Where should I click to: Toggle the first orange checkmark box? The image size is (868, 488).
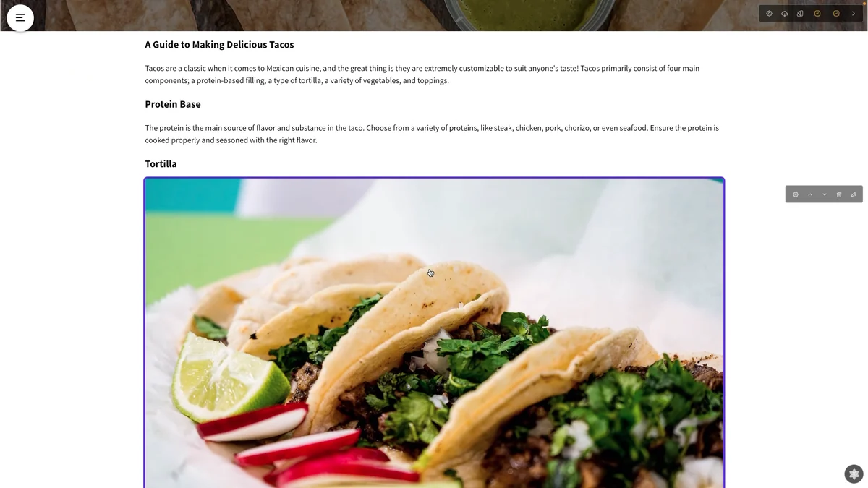(817, 14)
